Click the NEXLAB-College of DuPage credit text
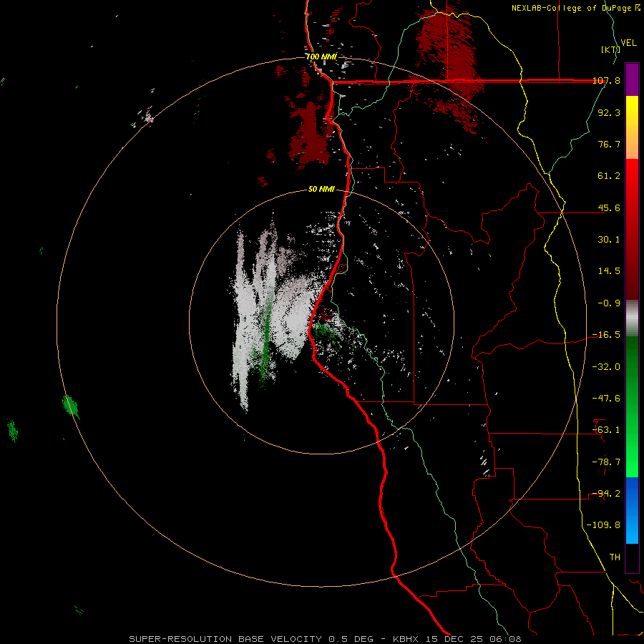Screen dimensions: 644x644 pyautogui.click(x=575, y=8)
